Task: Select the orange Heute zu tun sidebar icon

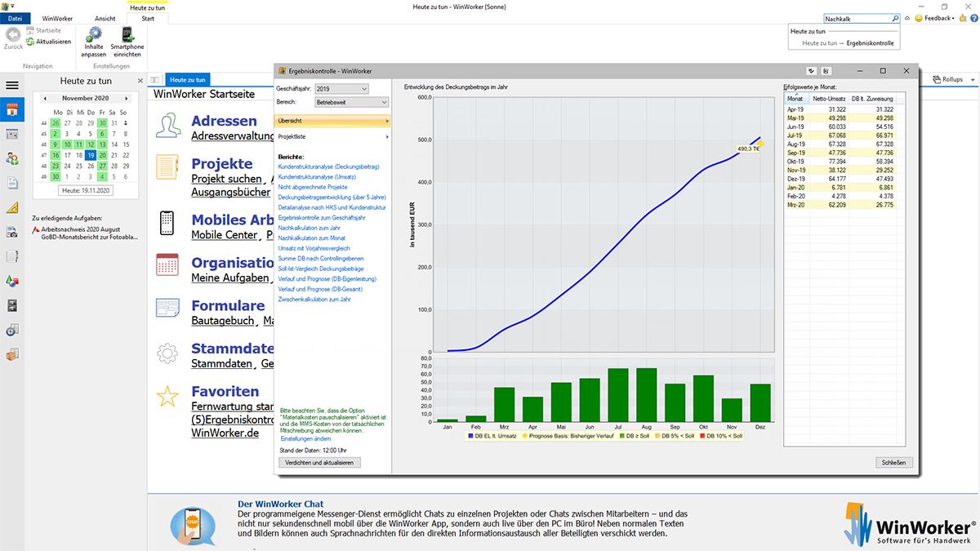Action: point(11,109)
